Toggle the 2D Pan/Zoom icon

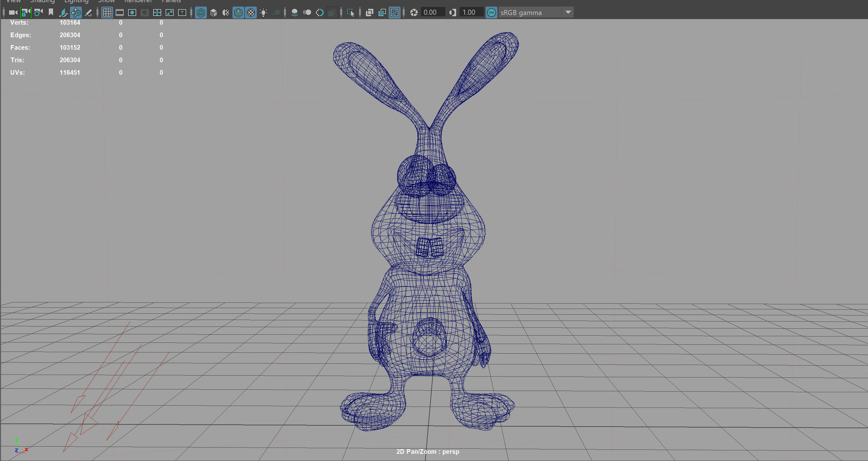(76, 13)
